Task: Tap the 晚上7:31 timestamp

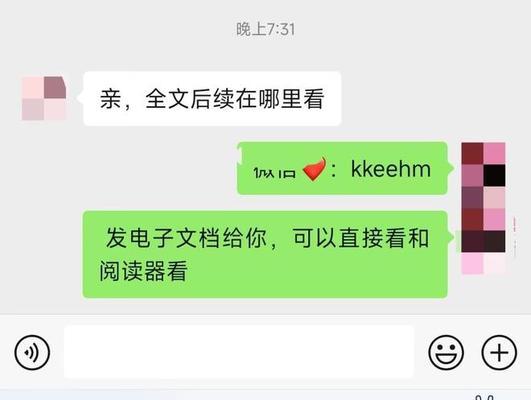Action: [266, 29]
